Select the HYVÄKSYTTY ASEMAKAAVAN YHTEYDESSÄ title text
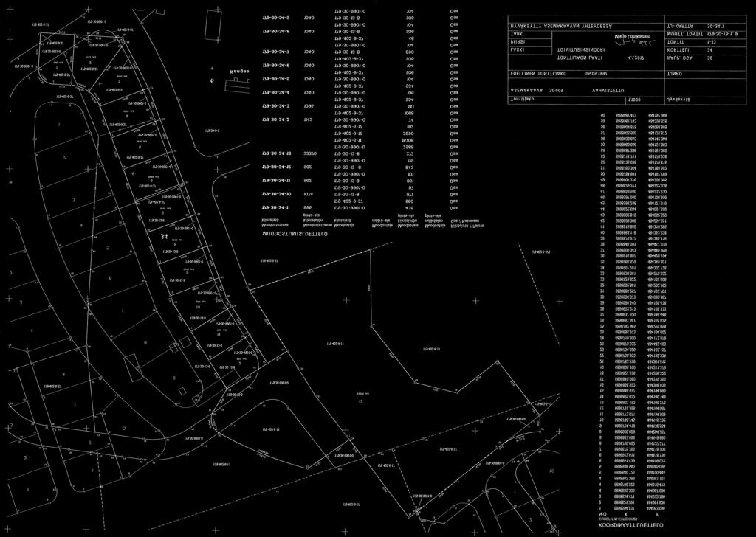756x537 pixels. point(561,26)
